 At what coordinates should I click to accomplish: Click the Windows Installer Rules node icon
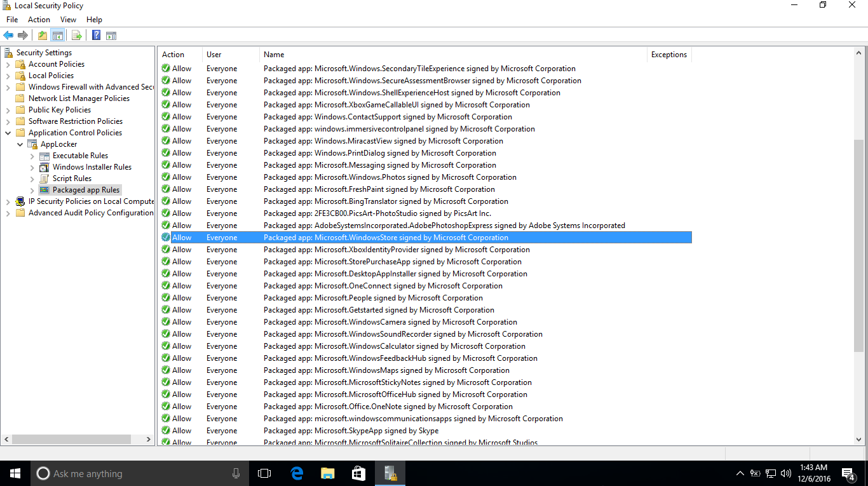click(x=45, y=167)
